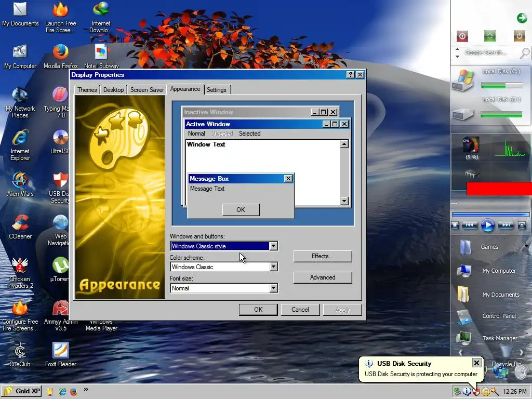Click the red power icon in the sidebar
Image resolution: width=532 pixels, height=399 pixels.
click(462, 36)
